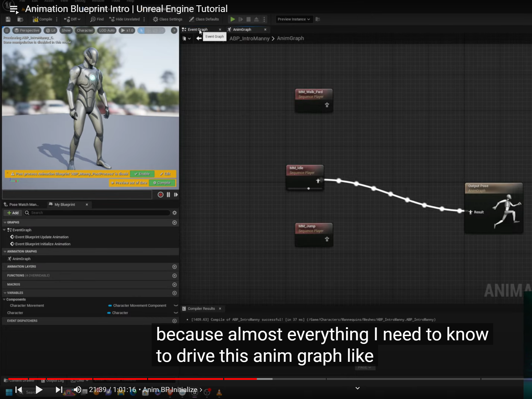
Task: Click the graph back navigation arrow
Action: (x=199, y=39)
